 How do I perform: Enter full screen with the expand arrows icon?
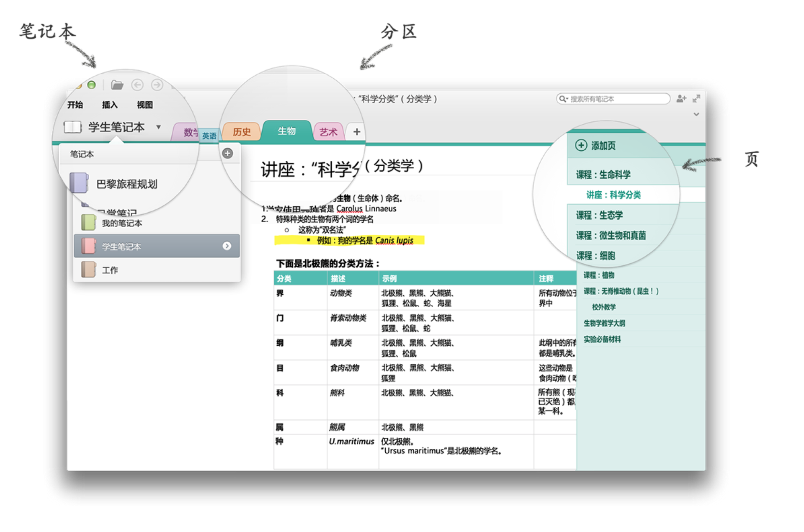click(x=696, y=98)
